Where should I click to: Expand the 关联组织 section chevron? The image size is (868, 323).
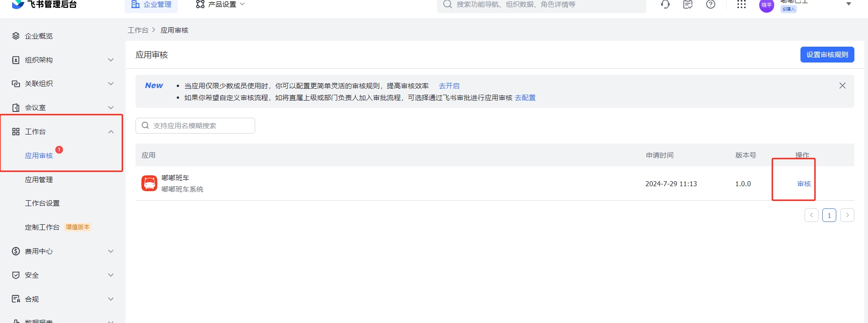coord(111,83)
